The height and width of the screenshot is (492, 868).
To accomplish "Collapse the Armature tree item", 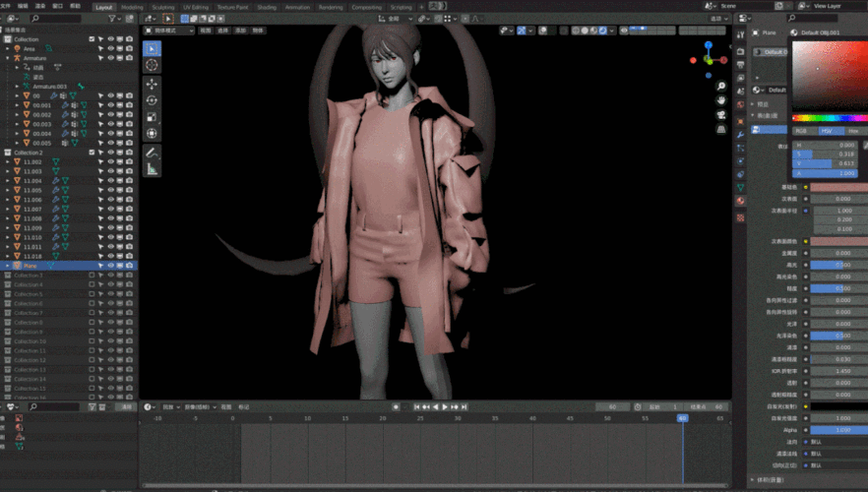I will pos(8,58).
